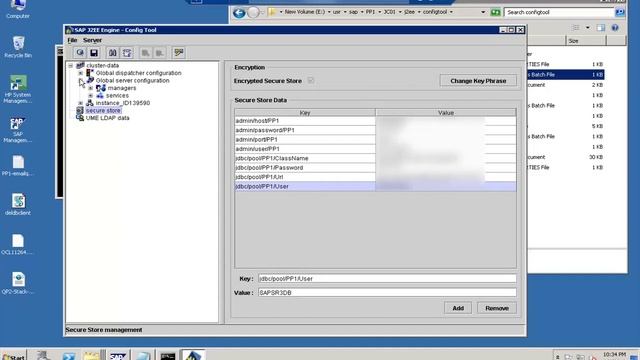Viewport: 640px width, 360px height.
Task: Select the admin/password/PP1 row
Action: pos(376,130)
